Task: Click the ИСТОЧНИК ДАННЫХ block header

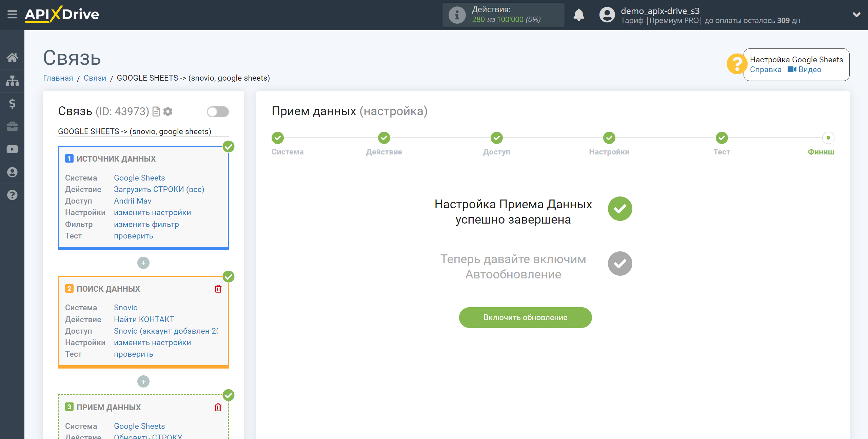Action: click(116, 159)
